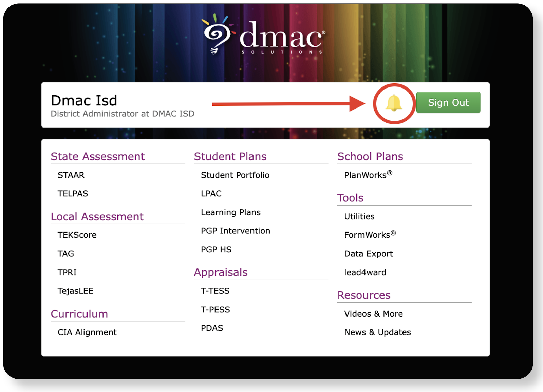Open Student Portfolio
This screenshot has width=543, height=392.
(235, 175)
